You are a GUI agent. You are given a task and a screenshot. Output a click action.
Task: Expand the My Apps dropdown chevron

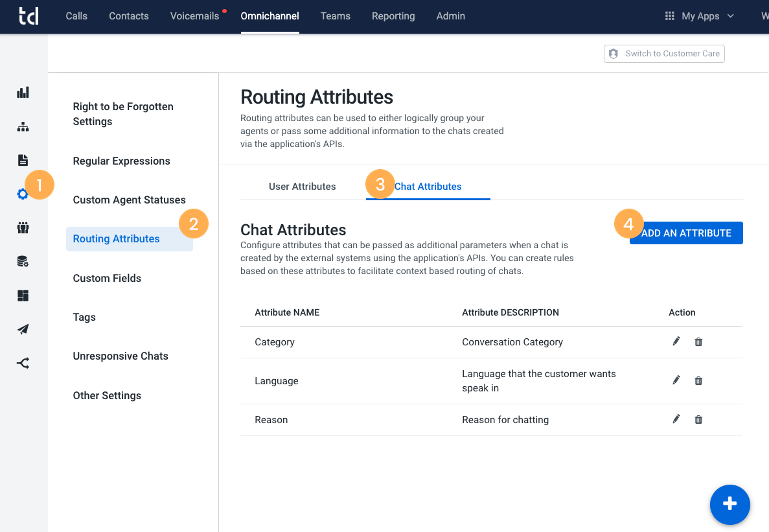click(x=730, y=16)
